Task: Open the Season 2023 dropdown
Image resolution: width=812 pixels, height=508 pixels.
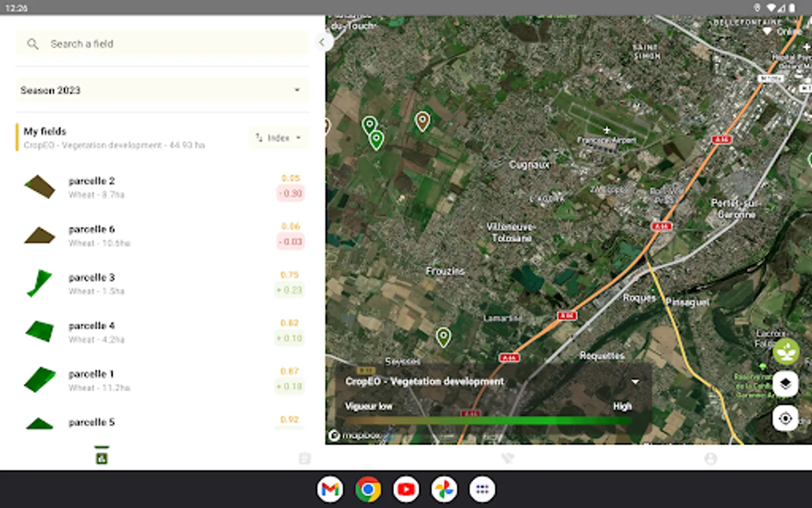Action: pos(162,90)
